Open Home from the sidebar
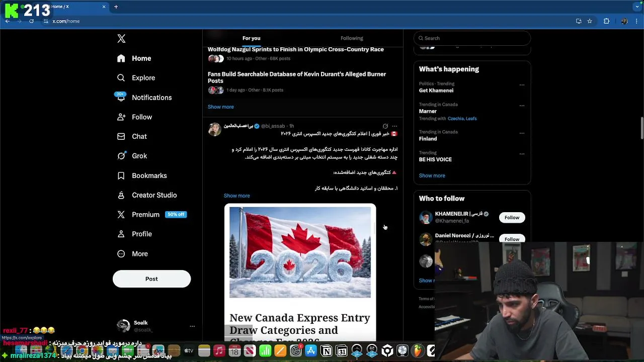Viewport: 644px width, 362px height. point(134,58)
